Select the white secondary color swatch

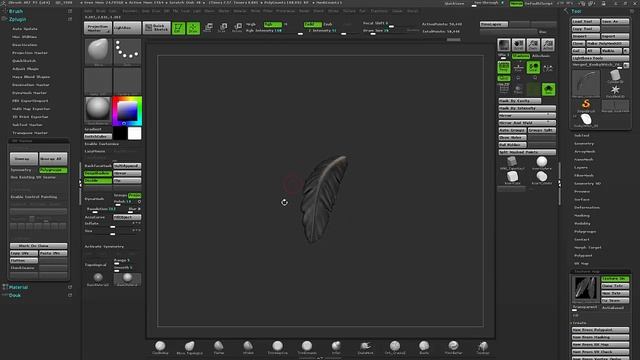pyautogui.click(x=134, y=133)
